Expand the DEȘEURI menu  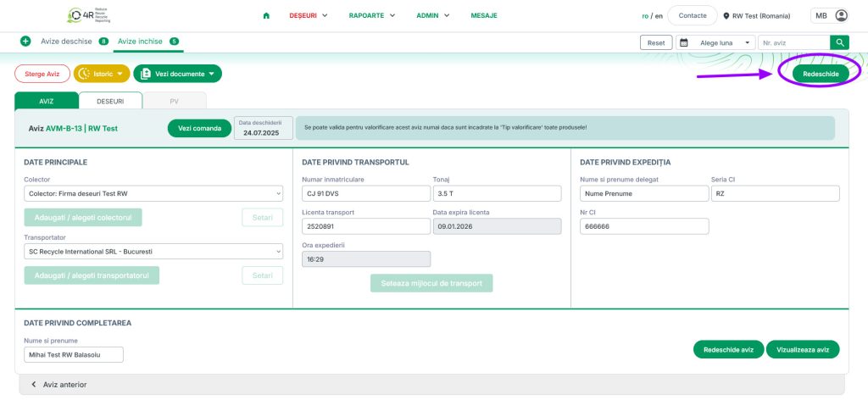click(x=309, y=15)
